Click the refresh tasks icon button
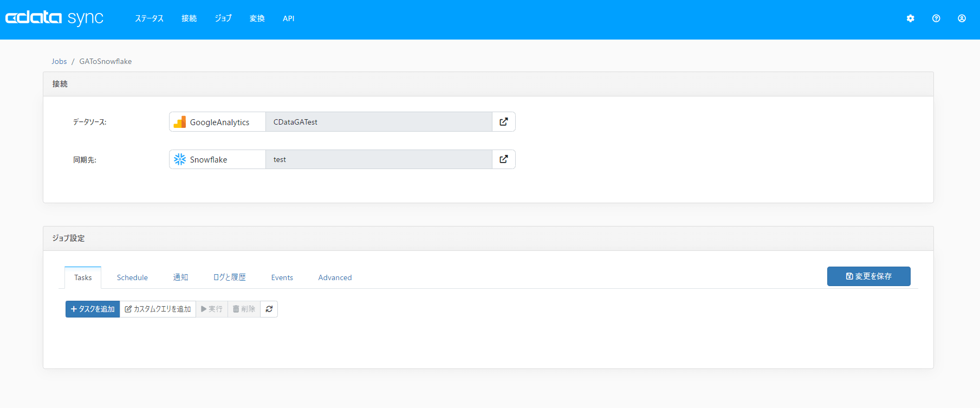Screen dimensions: 980x408 [x=269, y=309]
